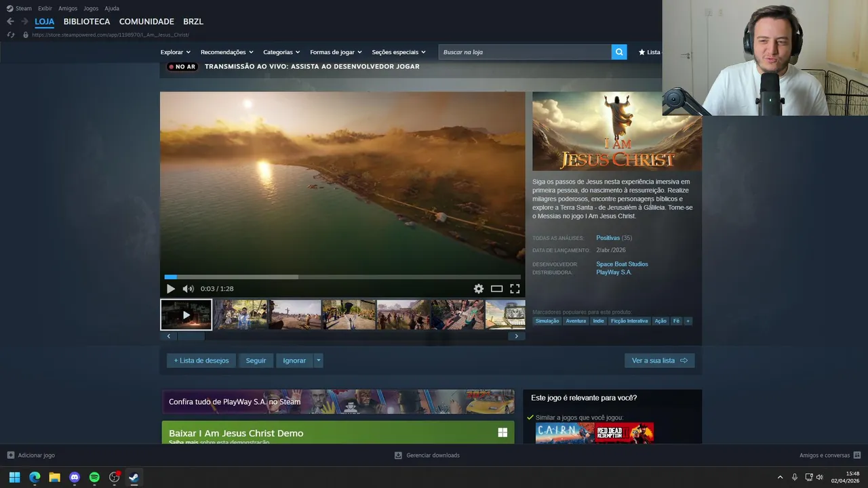
Task: Open Red Dead Redemption similar game
Action: coord(624,433)
